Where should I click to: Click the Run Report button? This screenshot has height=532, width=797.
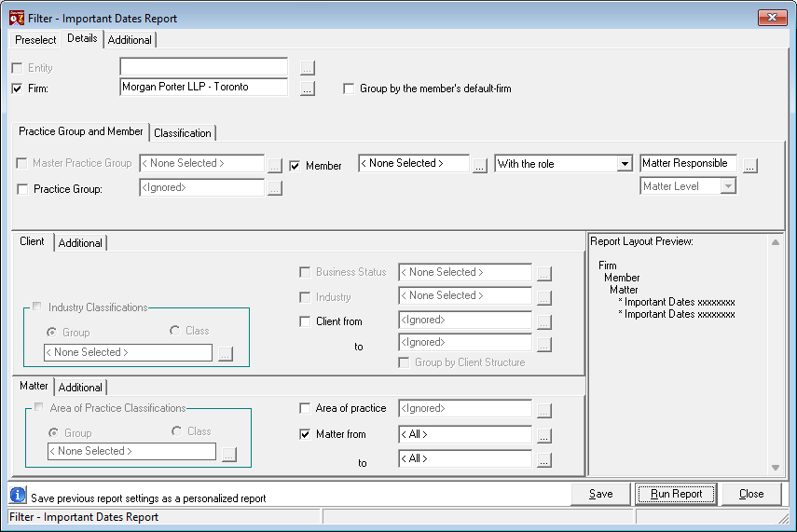676,494
